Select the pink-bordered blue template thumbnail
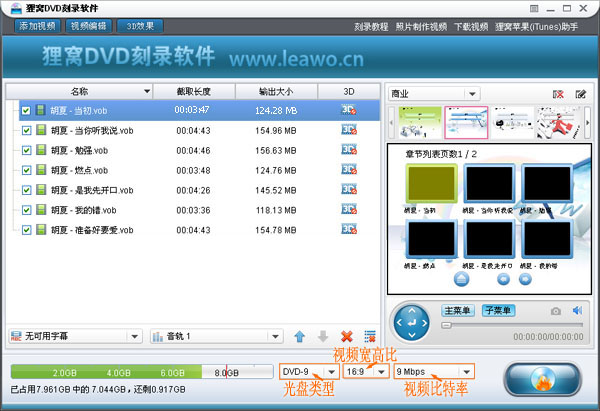 pyautogui.click(x=466, y=122)
